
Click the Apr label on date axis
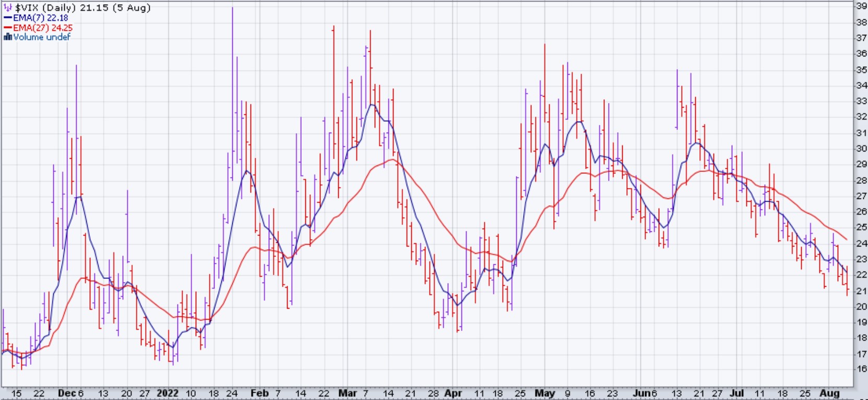tap(453, 393)
